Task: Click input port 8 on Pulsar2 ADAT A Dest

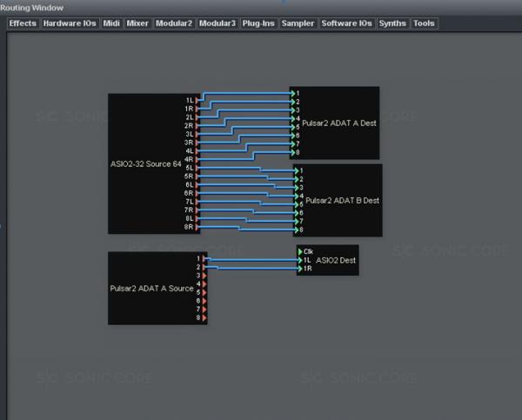Action: pos(292,152)
